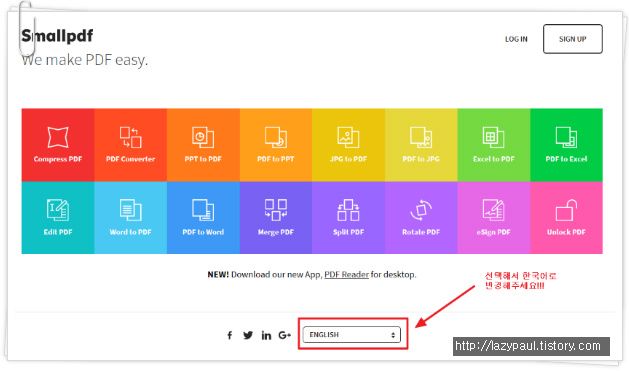Launch the Word to PDF converter

pyautogui.click(x=130, y=217)
